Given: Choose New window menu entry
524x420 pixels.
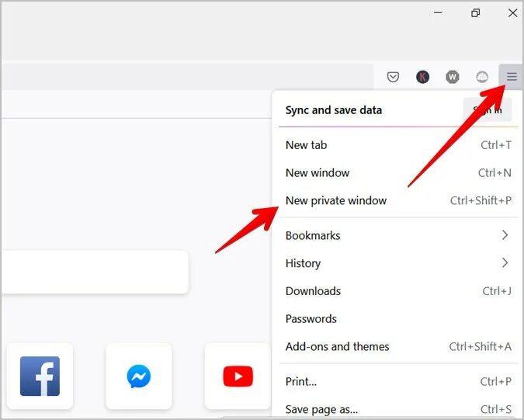Looking at the screenshot, I should click(398, 173).
